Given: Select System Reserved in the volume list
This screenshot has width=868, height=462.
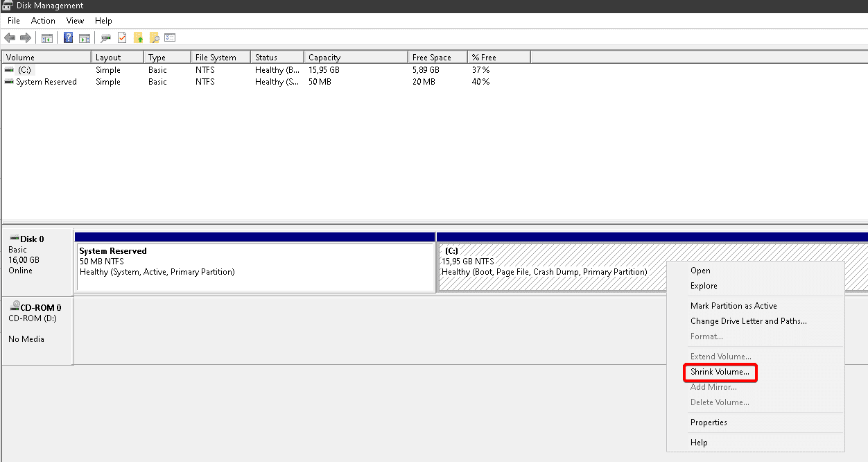Looking at the screenshot, I should pyautogui.click(x=267, y=82).
